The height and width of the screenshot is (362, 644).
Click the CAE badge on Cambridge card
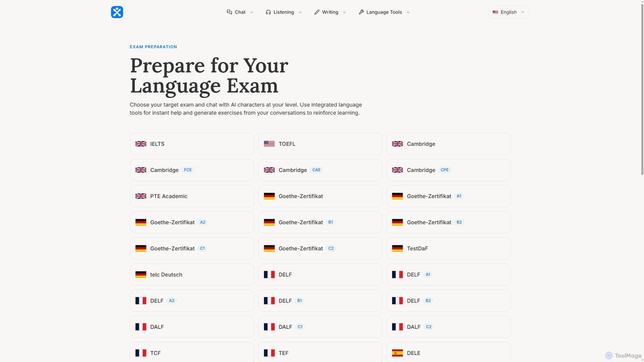[x=316, y=170]
